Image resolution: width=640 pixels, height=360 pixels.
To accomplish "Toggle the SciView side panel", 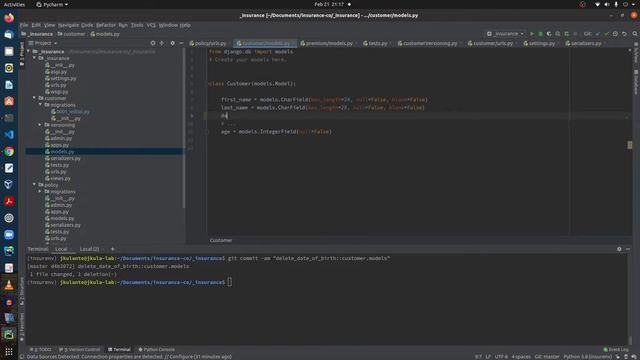I will 636,53.
